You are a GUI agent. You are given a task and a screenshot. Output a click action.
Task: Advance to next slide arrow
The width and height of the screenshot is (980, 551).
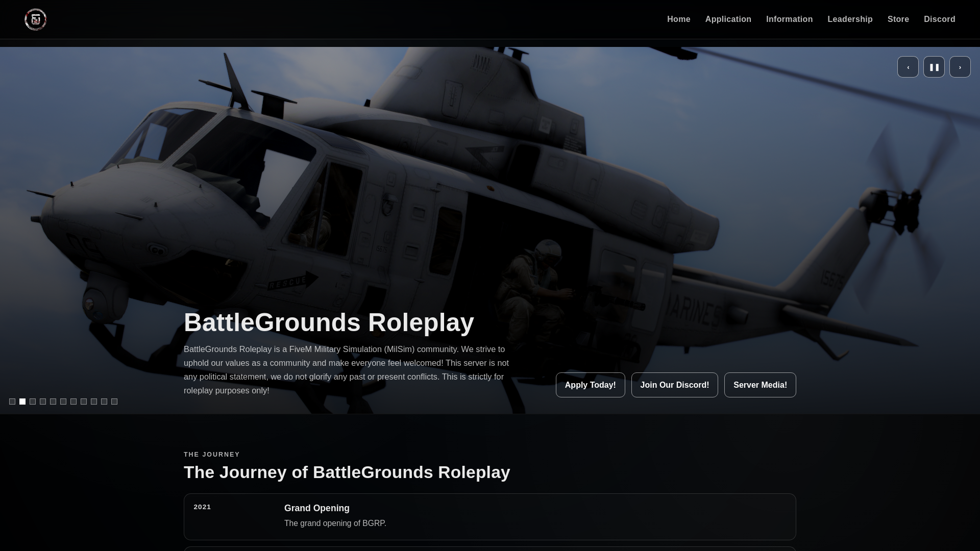click(960, 67)
